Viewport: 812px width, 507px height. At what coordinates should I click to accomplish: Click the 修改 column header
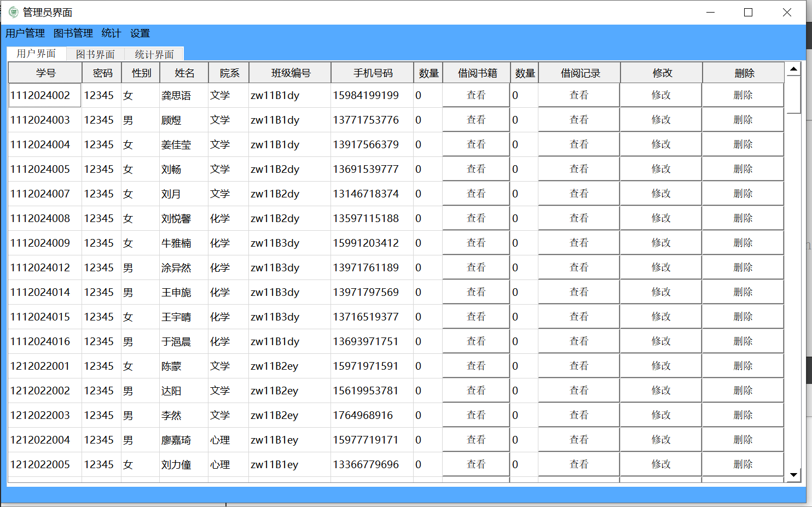point(662,73)
